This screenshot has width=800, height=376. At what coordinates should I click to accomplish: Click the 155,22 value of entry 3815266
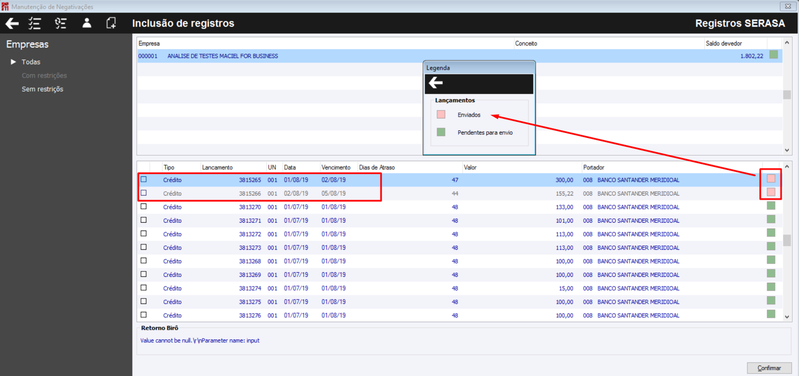(565, 193)
